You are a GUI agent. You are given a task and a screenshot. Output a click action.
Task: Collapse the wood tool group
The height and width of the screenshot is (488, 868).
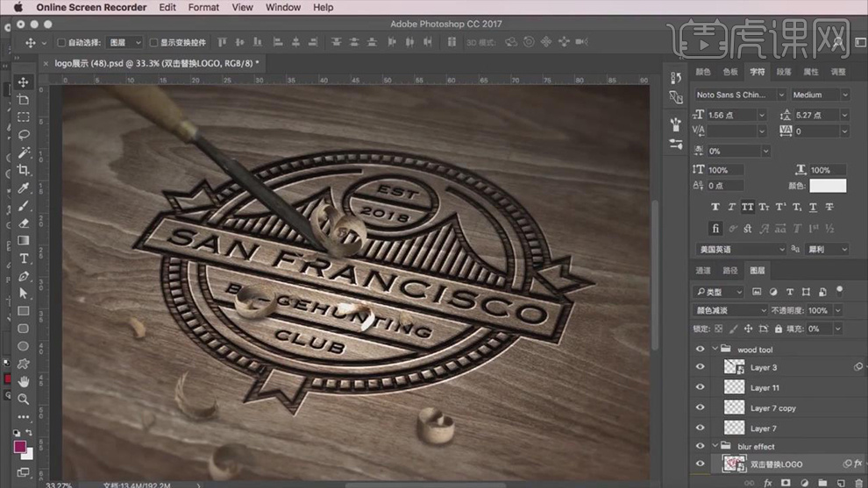[715, 349]
